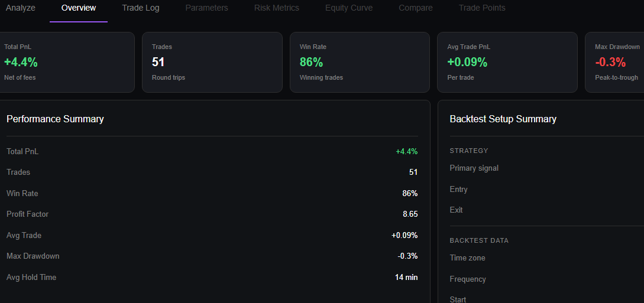Click the STRATEGY section header
The height and width of the screenshot is (303, 644).
point(469,151)
